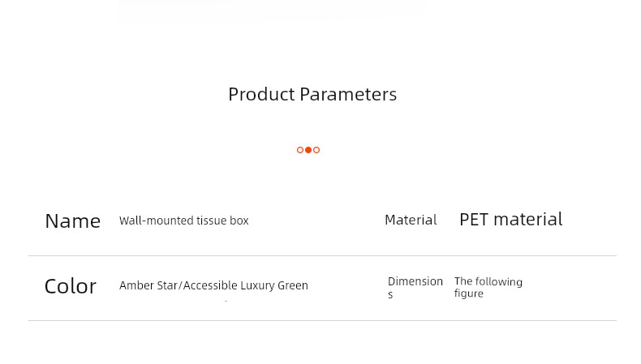641x364 pixels.
Task: Select the filled middle orange dot
Action: pyautogui.click(x=308, y=150)
